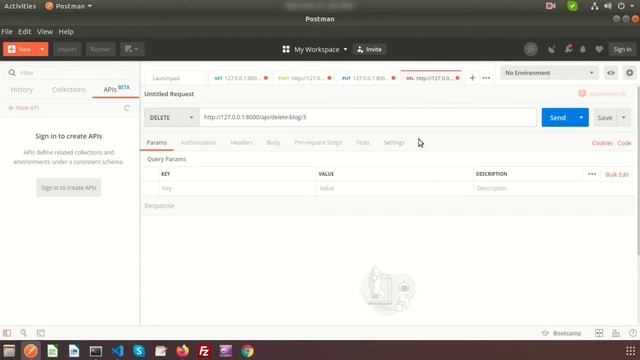
Task: Open the Body tab
Action: coord(273,142)
